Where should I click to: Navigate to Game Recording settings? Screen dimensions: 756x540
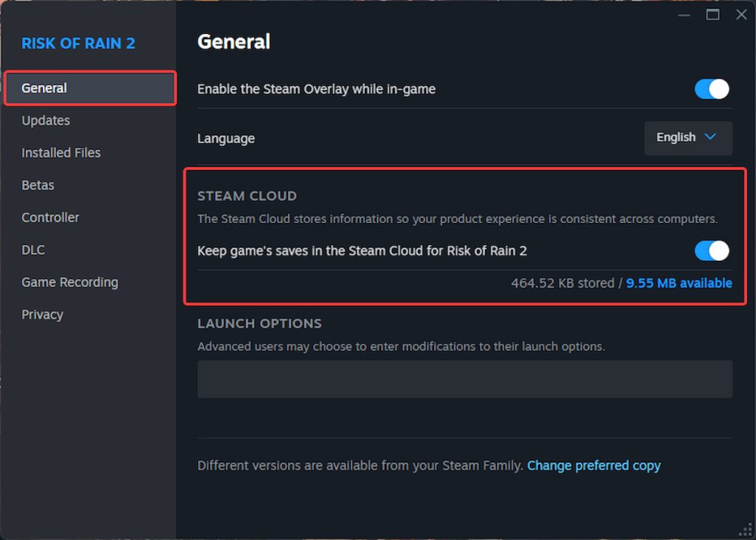coord(69,282)
